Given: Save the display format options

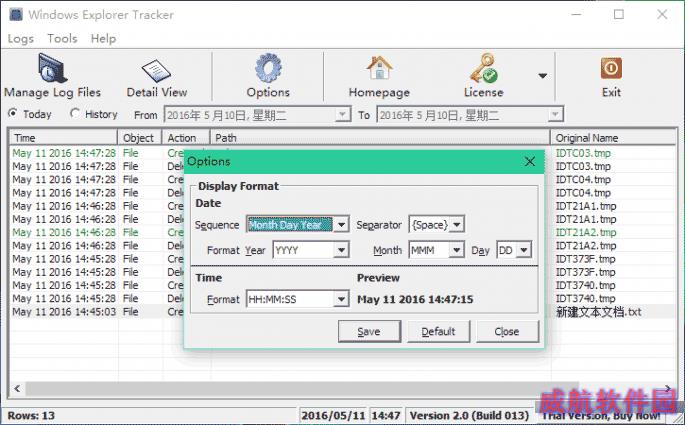Looking at the screenshot, I should [x=369, y=332].
